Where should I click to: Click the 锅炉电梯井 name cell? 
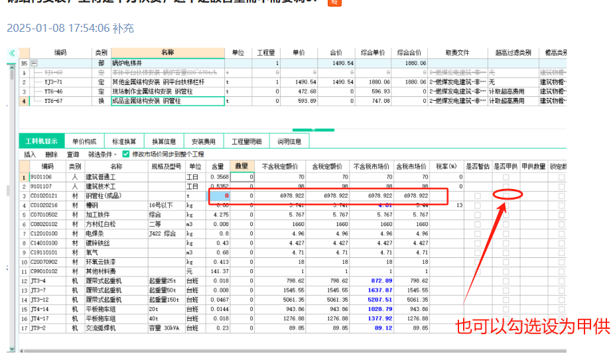coord(168,63)
